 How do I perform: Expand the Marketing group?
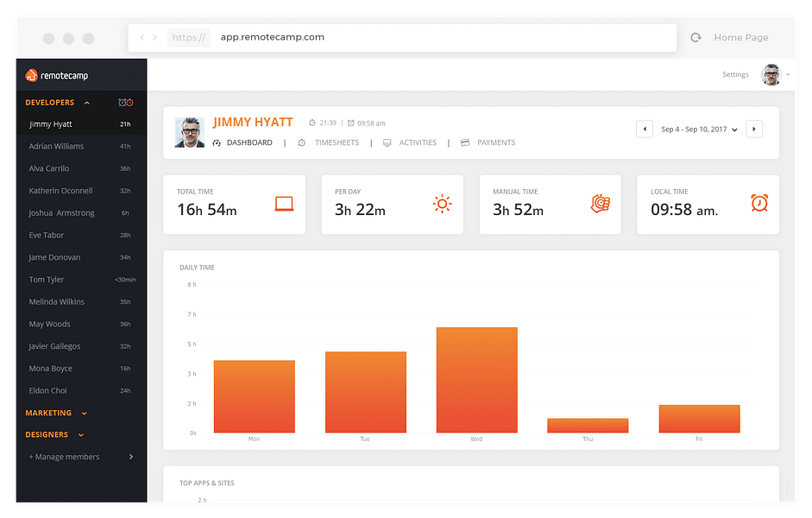(x=85, y=414)
